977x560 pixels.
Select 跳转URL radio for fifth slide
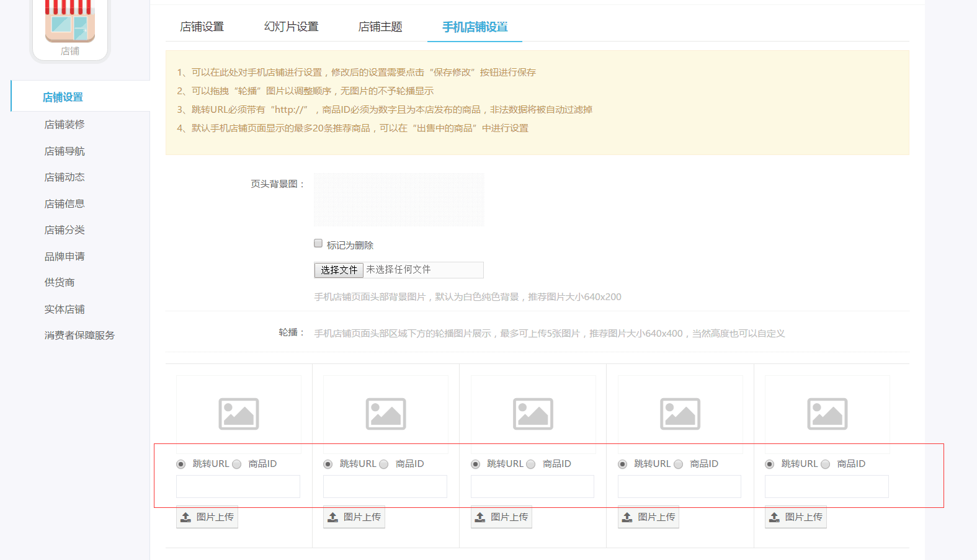coord(769,464)
